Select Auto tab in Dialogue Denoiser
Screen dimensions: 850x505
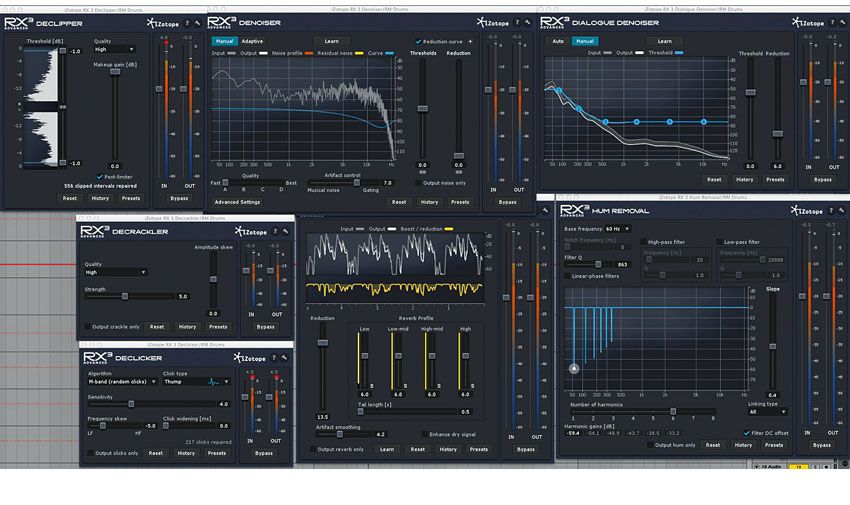click(x=558, y=41)
